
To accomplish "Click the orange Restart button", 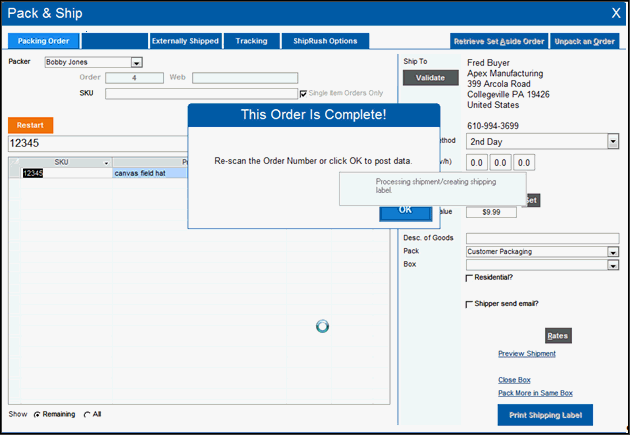I will point(30,125).
